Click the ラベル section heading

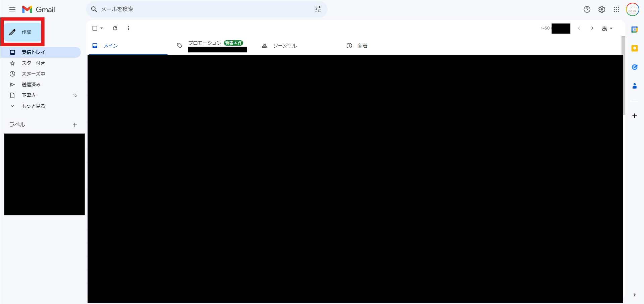click(17, 124)
